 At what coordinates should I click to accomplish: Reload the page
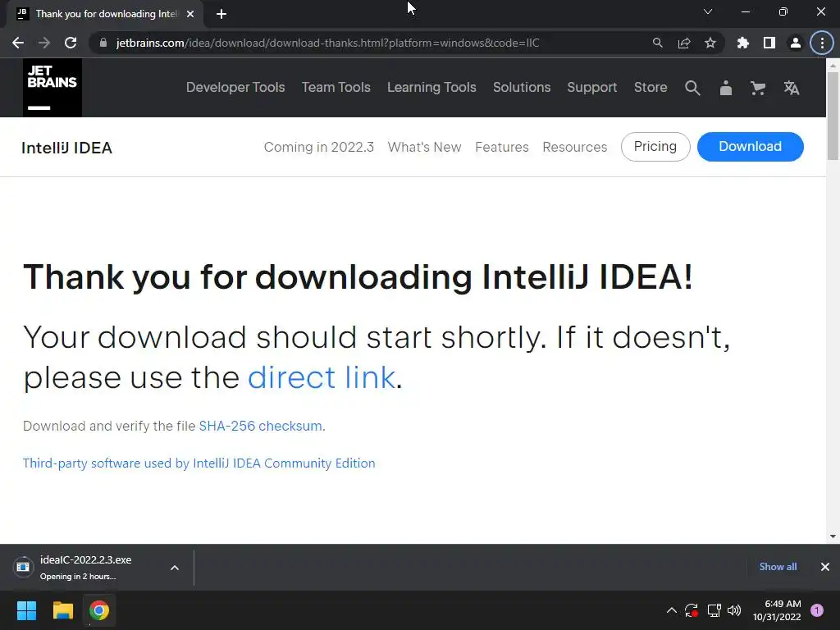click(x=71, y=43)
